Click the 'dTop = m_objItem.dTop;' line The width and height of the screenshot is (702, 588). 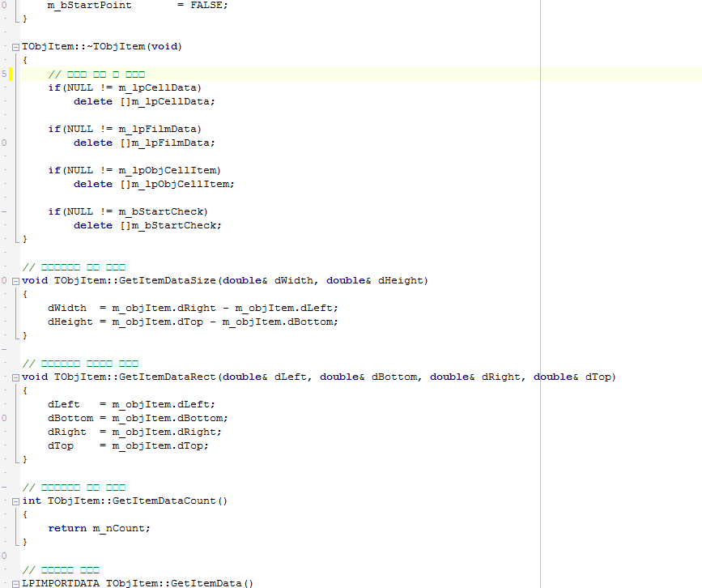[x=128, y=445]
